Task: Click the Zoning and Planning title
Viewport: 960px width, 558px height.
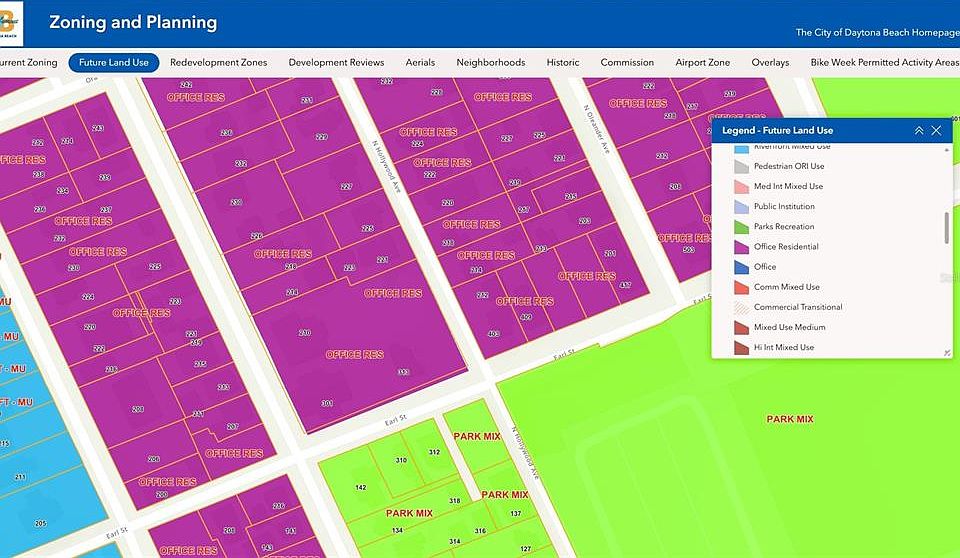Action: pos(133,23)
